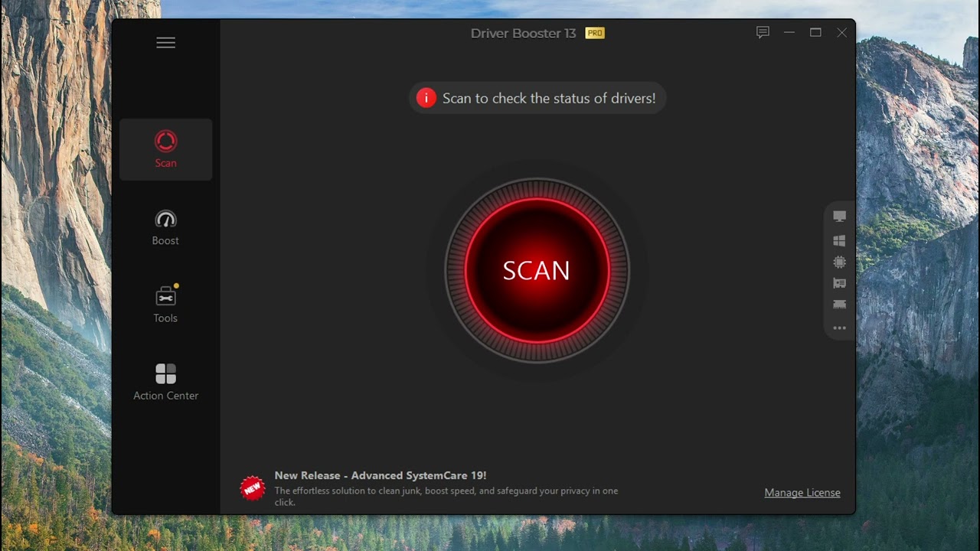
Task: Click the red info alert icon
Action: (x=426, y=98)
